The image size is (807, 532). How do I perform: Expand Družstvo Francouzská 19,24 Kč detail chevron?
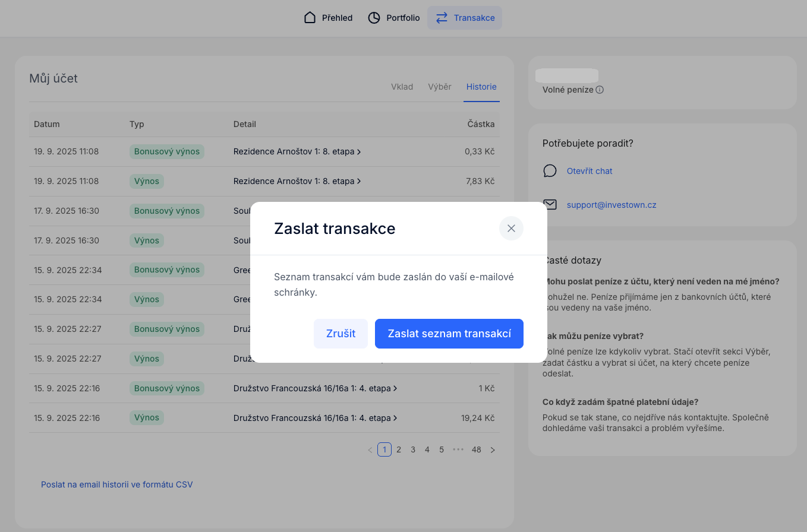point(395,418)
